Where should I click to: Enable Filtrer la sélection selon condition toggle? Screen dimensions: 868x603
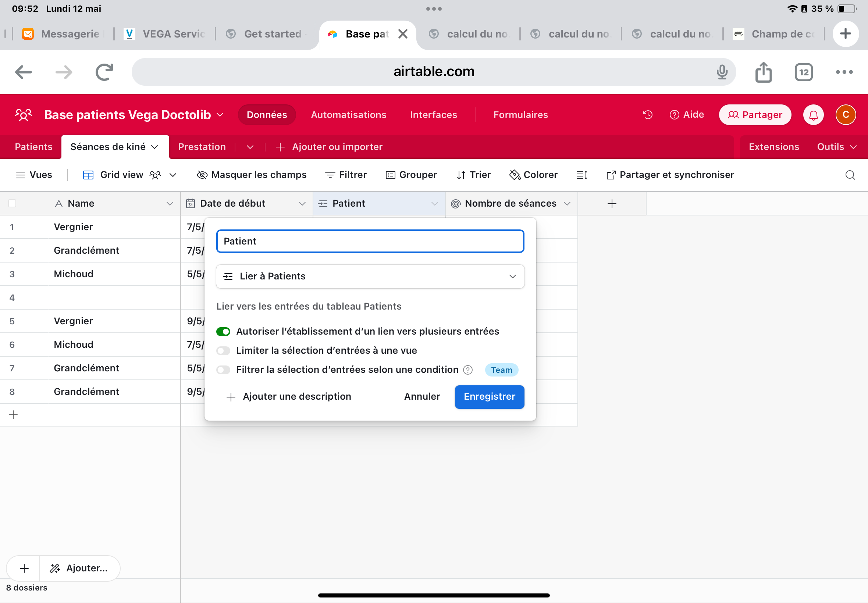pos(223,370)
